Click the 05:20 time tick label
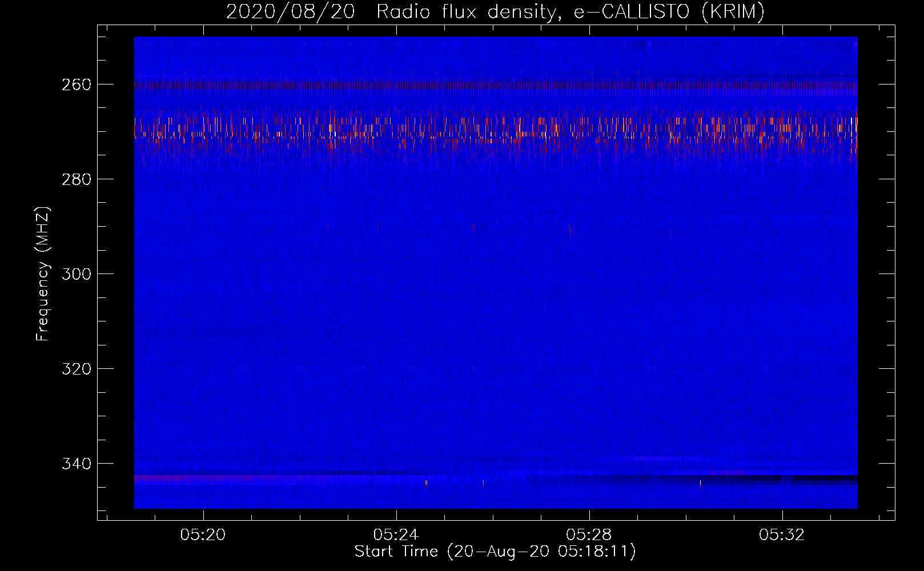 click(203, 534)
